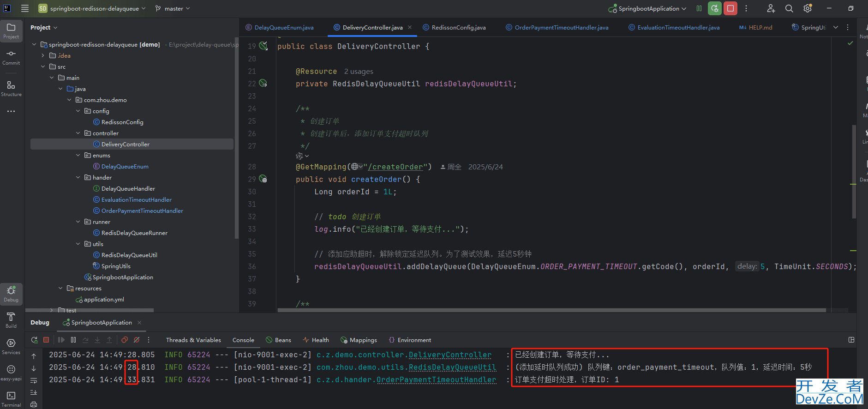
Task: Open the main hamburger menu
Action: coord(25,8)
